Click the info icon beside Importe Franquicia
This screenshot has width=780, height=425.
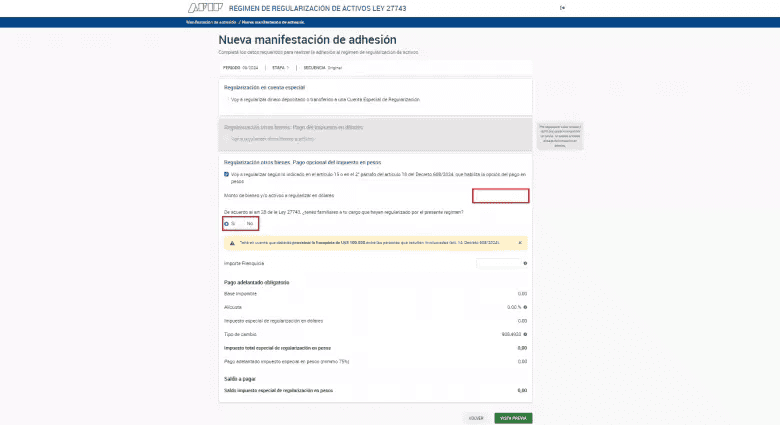point(525,264)
